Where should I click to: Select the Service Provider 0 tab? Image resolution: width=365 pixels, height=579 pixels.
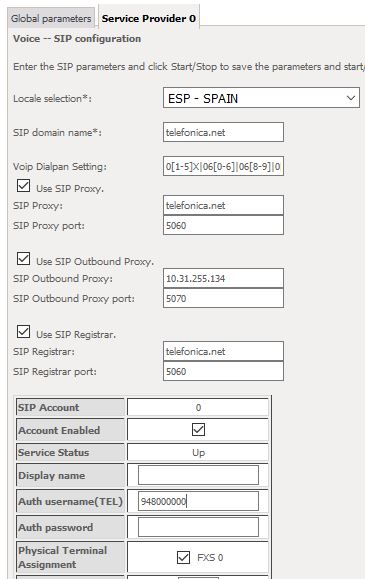[x=149, y=18]
